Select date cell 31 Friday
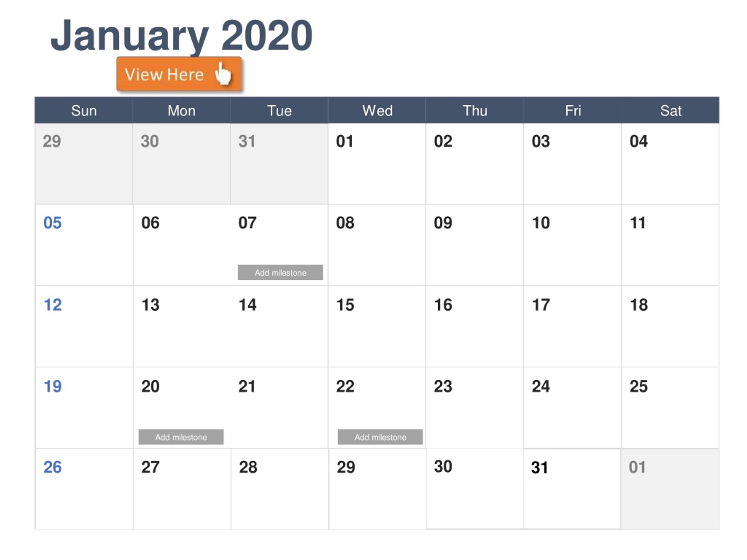The image size is (747, 560). click(572, 489)
